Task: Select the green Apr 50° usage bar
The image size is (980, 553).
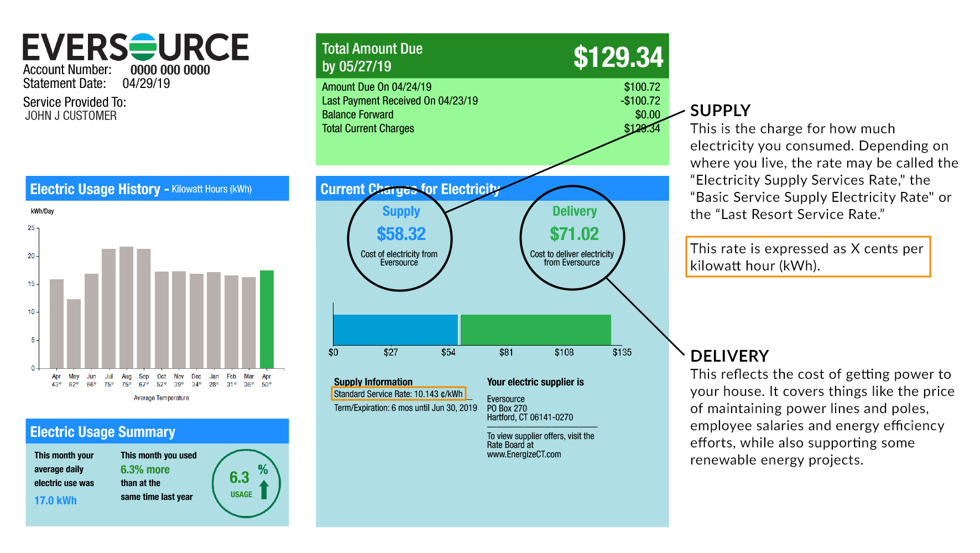Action: click(267, 319)
